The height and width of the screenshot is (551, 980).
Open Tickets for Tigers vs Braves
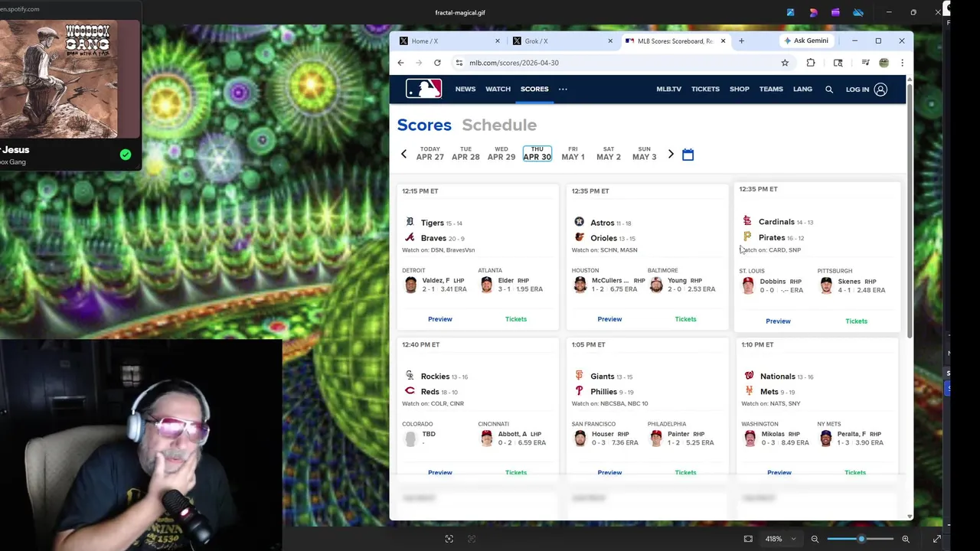(516, 319)
